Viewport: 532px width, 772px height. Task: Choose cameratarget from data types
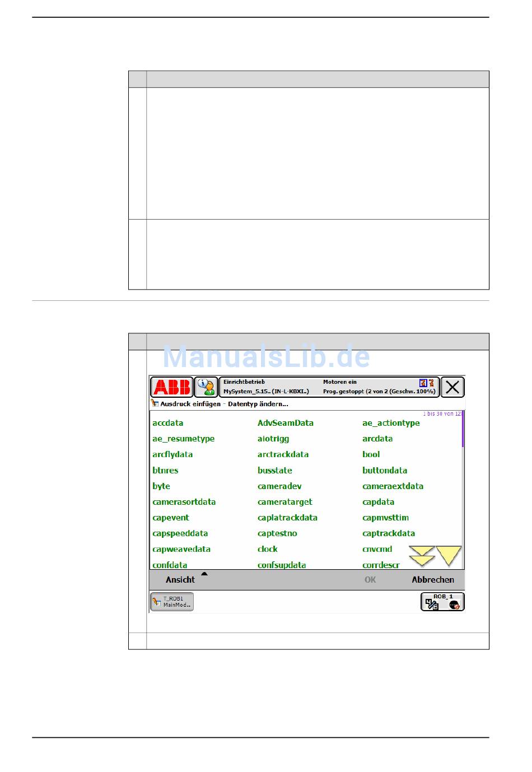[x=284, y=502]
